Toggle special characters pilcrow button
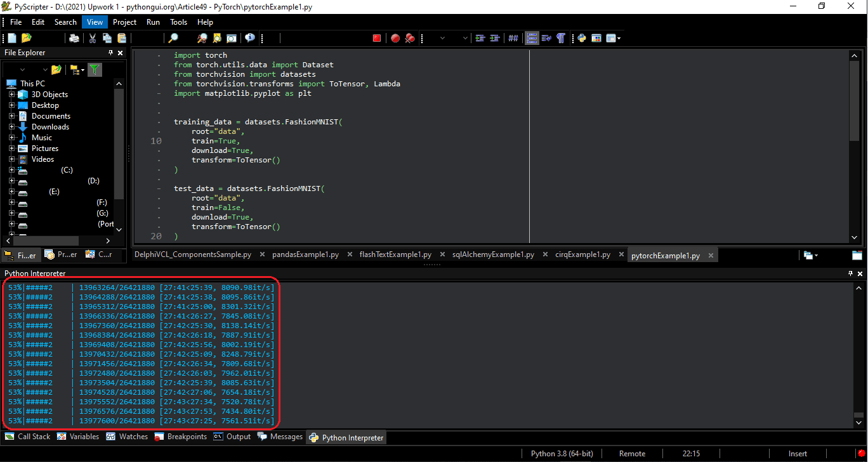The height and width of the screenshot is (462, 868). [x=561, y=38]
